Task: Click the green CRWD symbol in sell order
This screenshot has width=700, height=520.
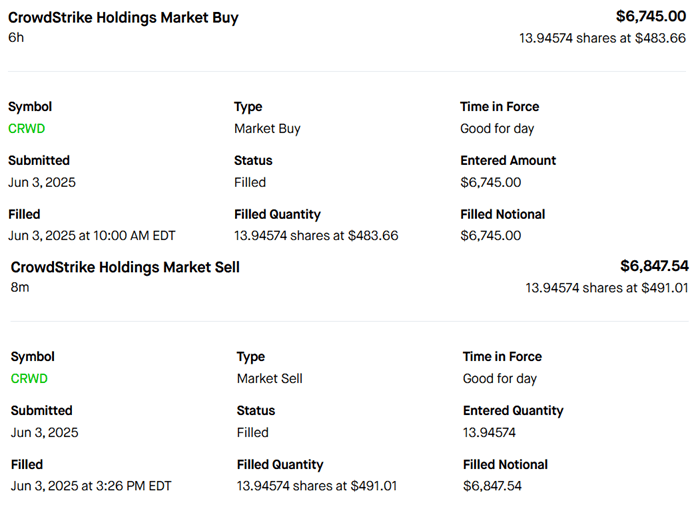Action: 29,379
